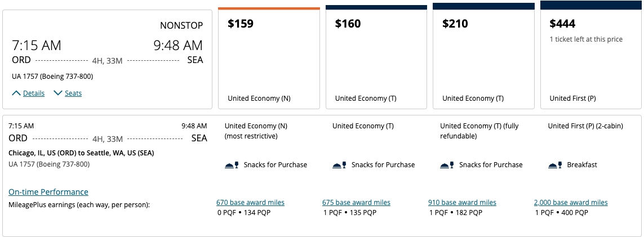This screenshot has width=644, height=237.
Task: Open 2,000 base award miles link
Action: 571,203
